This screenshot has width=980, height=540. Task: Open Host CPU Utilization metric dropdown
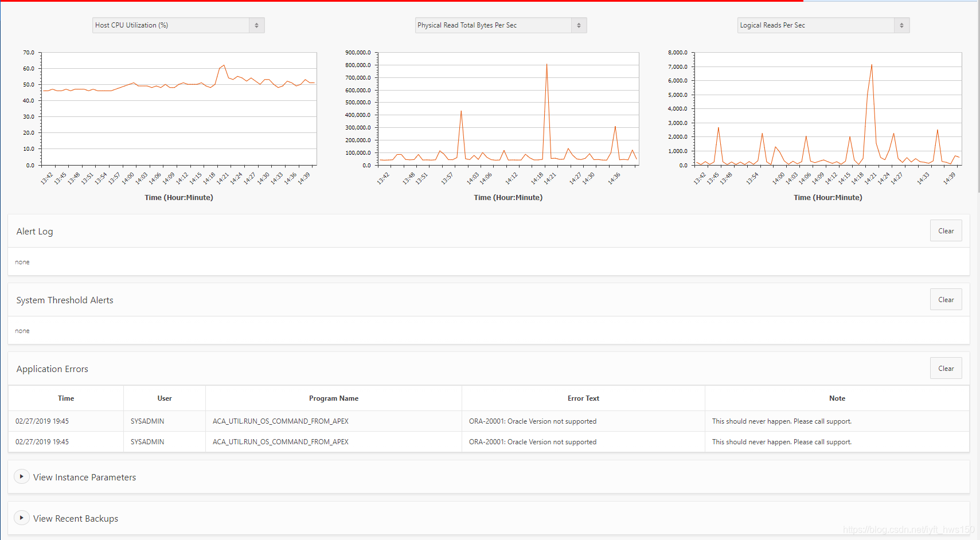(x=178, y=25)
